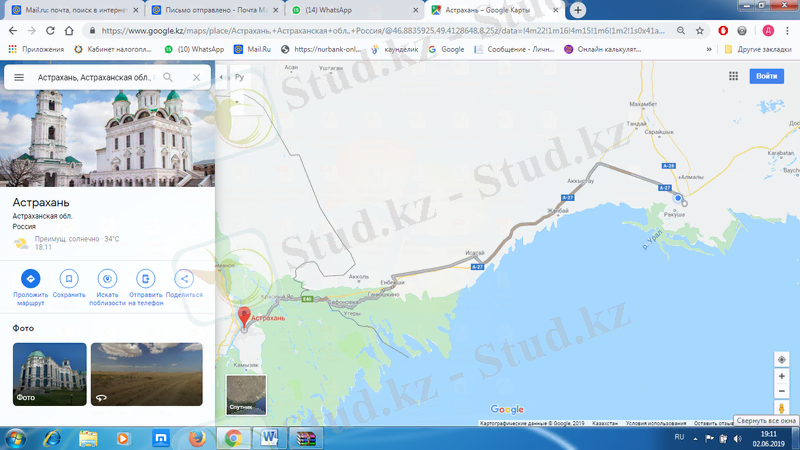Click the search magnifier in Maps search box
Image resolution: width=800 pixels, height=450 pixels.
tap(168, 78)
